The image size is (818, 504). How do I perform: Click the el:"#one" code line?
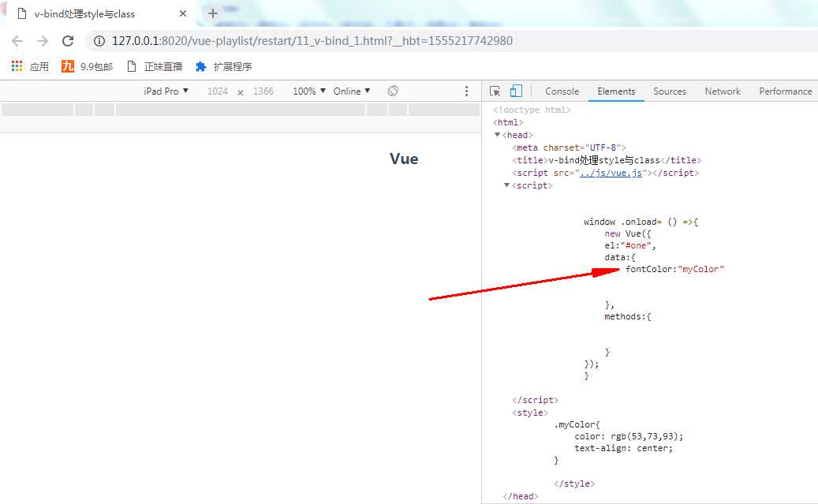click(629, 245)
